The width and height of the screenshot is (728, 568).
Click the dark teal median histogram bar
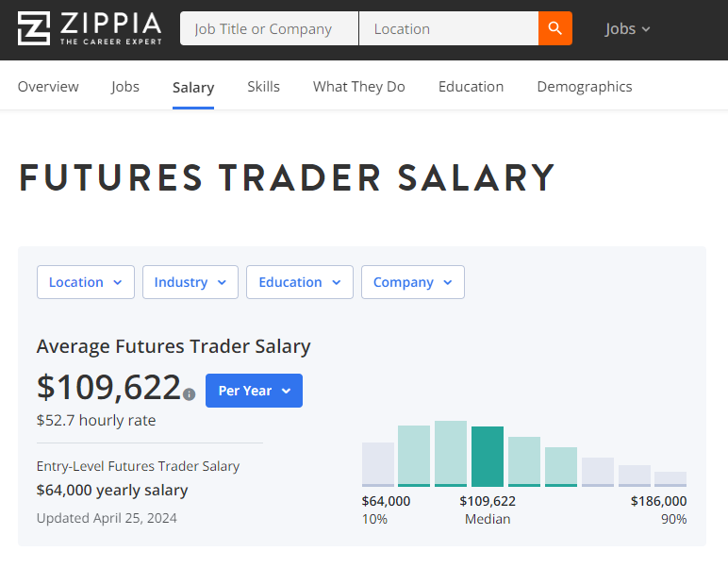coord(488,457)
